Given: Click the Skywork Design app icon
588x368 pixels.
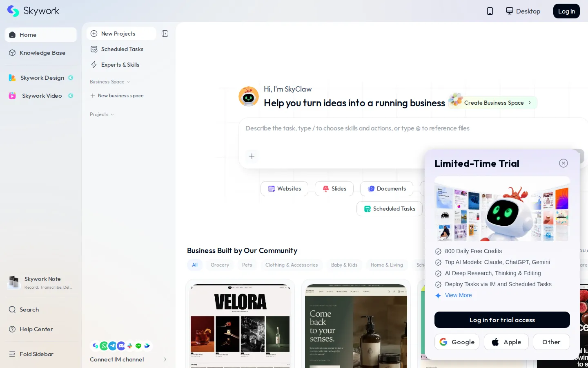Looking at the screenshot, I should (x=12, y=78).
